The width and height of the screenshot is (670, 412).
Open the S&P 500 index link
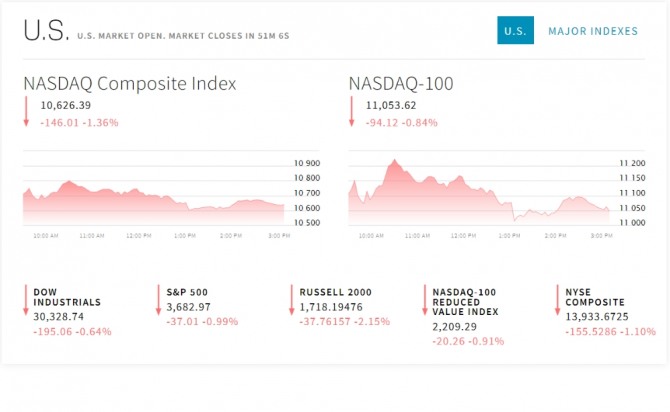coord(188,291)
